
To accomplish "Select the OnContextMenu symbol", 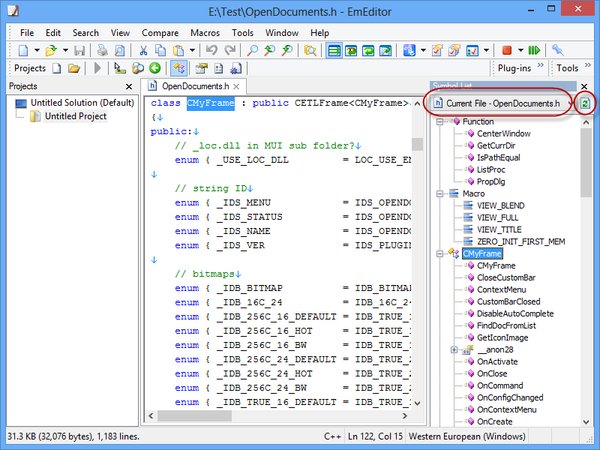I will [507, 409].
